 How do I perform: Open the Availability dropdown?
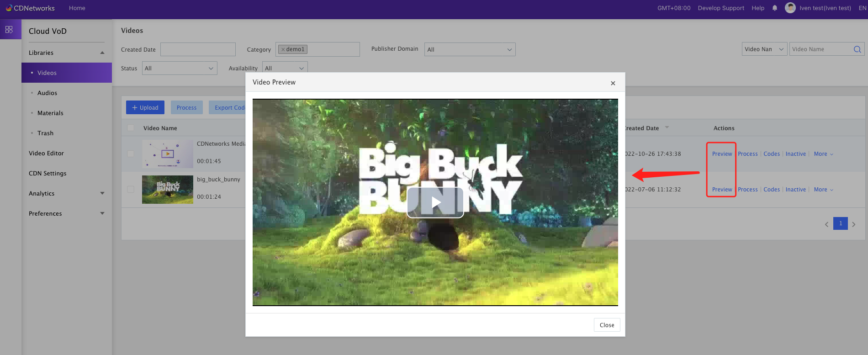click(285, 68)
